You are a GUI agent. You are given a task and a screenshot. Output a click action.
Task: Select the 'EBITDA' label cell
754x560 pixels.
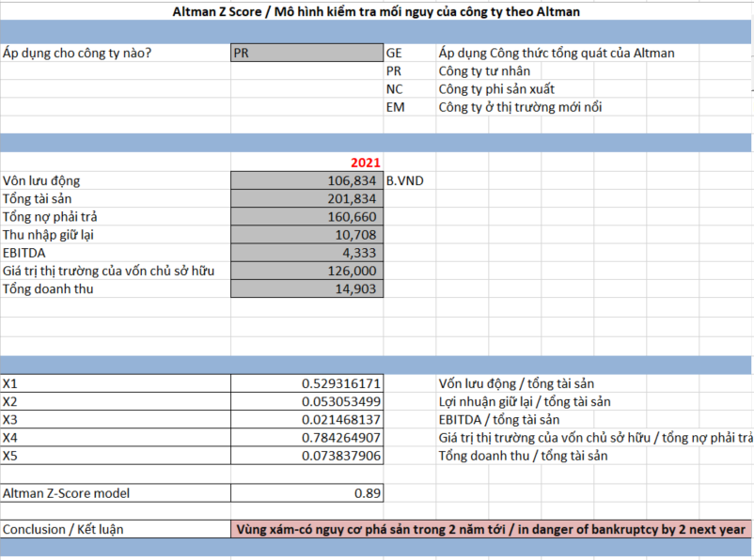[24, 253]
